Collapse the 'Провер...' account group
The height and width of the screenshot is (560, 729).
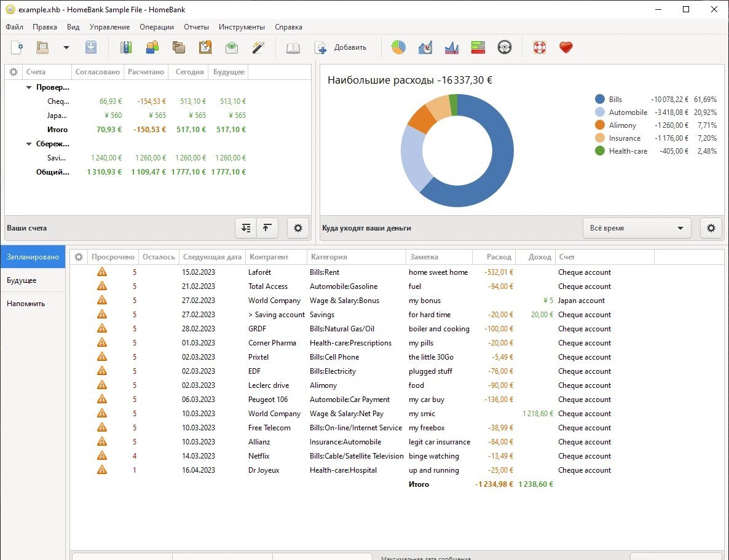(29, 87)
